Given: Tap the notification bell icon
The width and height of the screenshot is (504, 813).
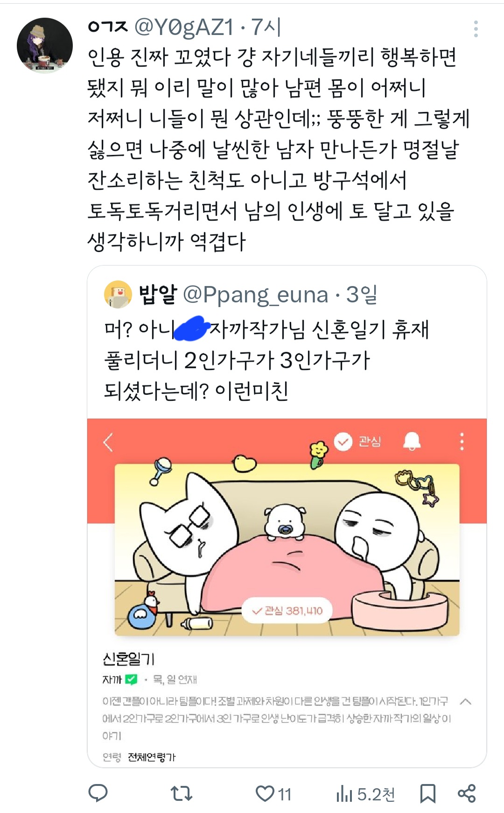Looking at the screenshot, I should [x=412, y=441].
